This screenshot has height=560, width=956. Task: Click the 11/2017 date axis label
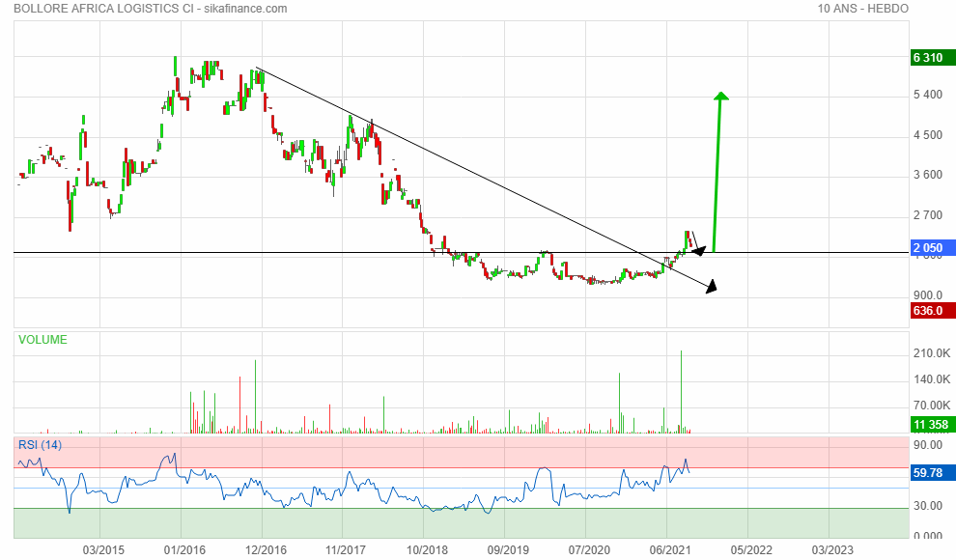tap(346, 550)
